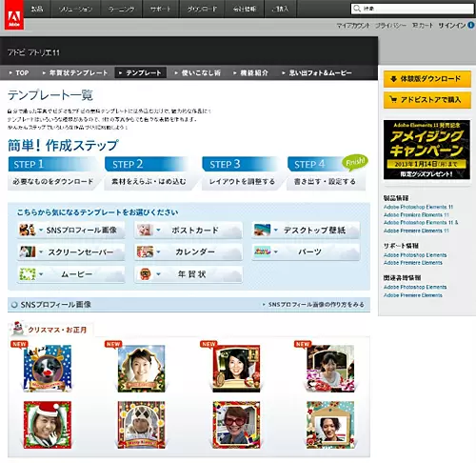Expand the カレンダー arrow
Screen dimensions: 476x463
[x=158, y=252]
